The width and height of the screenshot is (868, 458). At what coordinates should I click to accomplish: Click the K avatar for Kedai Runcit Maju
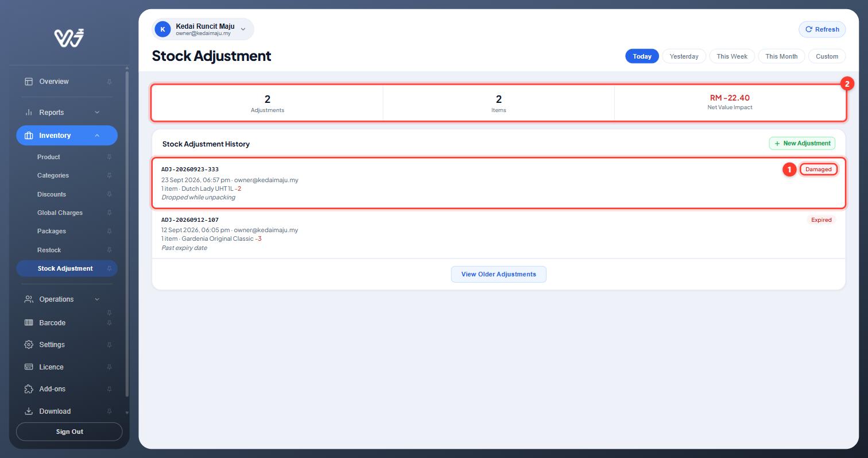[x=163, y=29]
